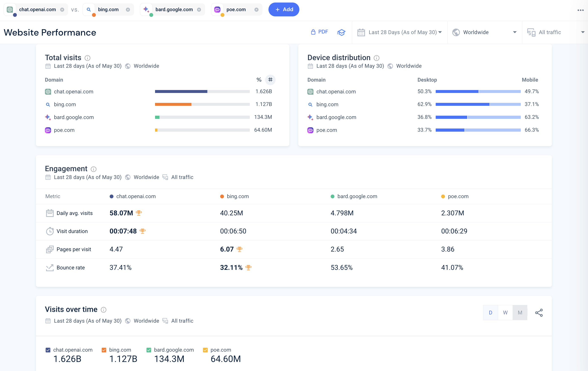Click the Mobile column header
The image size is (588, 371).
click(530, 80)
